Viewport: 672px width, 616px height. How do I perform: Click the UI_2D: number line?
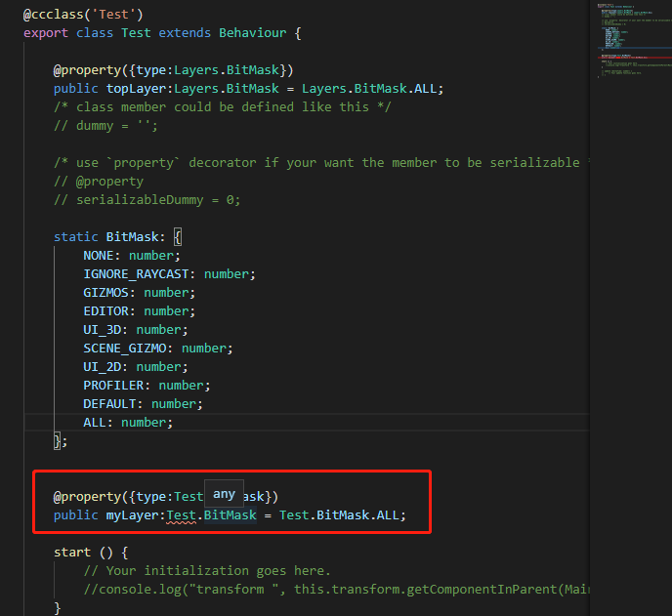[x=136, y=367]
